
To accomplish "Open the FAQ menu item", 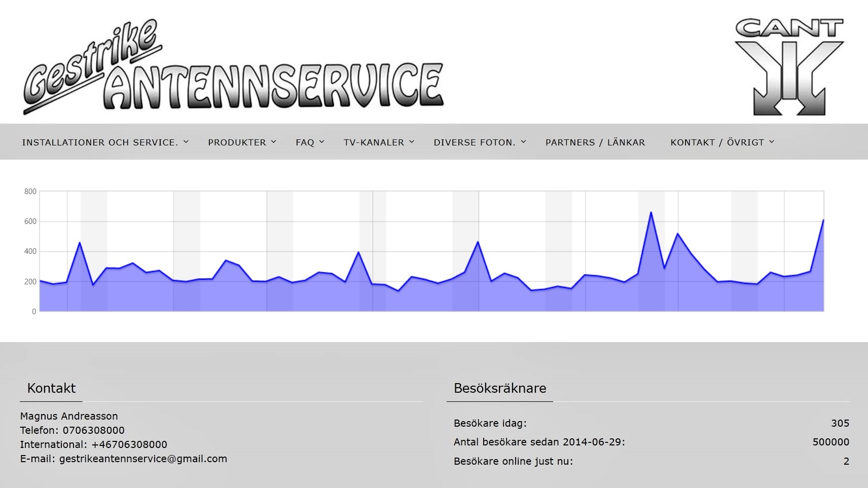I will (x=305, y=142).
